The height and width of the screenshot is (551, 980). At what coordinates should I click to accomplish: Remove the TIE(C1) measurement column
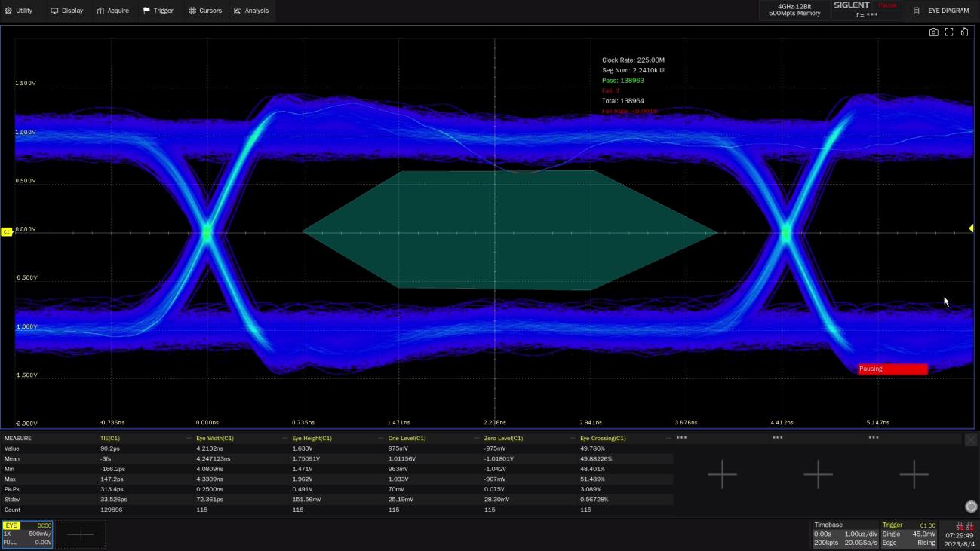pyautogui.click(x=189, y=439)
